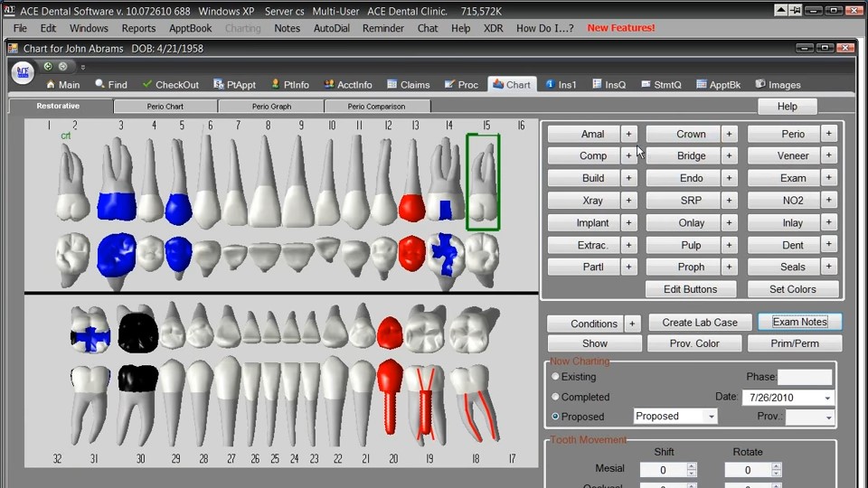Expand the Crown plus button

point(729,134)
